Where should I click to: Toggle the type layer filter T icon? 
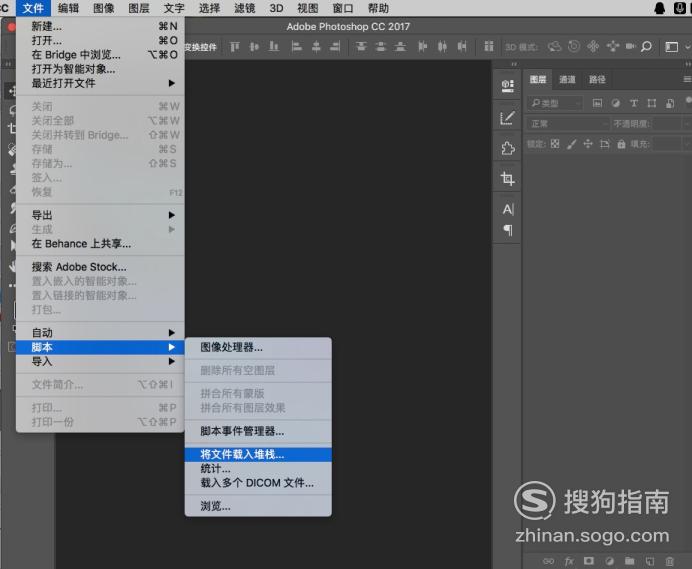tap(634, 103)
